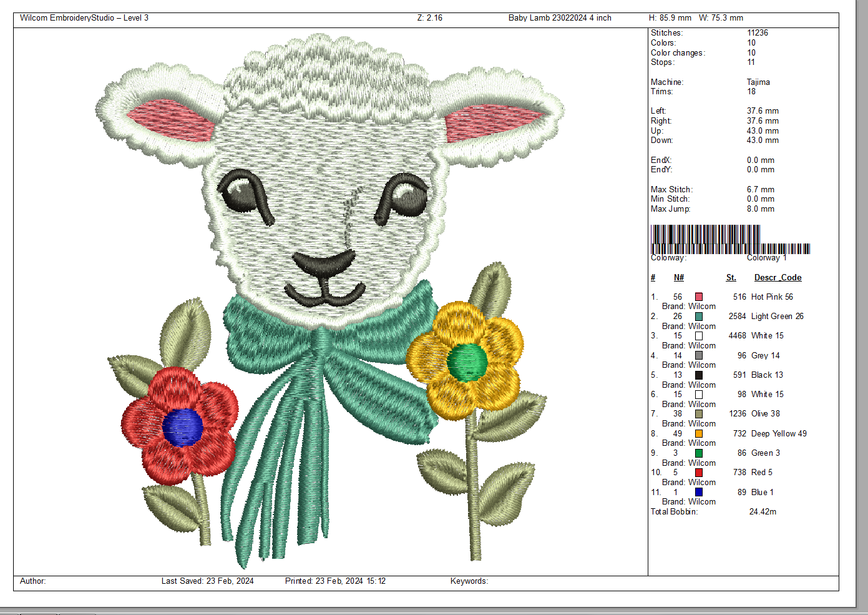Image resolution: width=868 pixels, height=615 pixels.
Task: Click the red flower in the design
Action: tap(181, 426)
